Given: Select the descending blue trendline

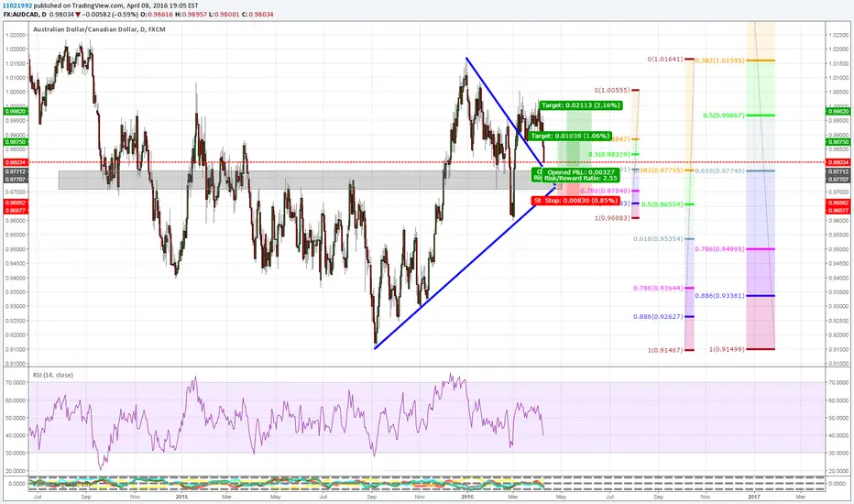Looking at the screenshot, I should [504, 111].
